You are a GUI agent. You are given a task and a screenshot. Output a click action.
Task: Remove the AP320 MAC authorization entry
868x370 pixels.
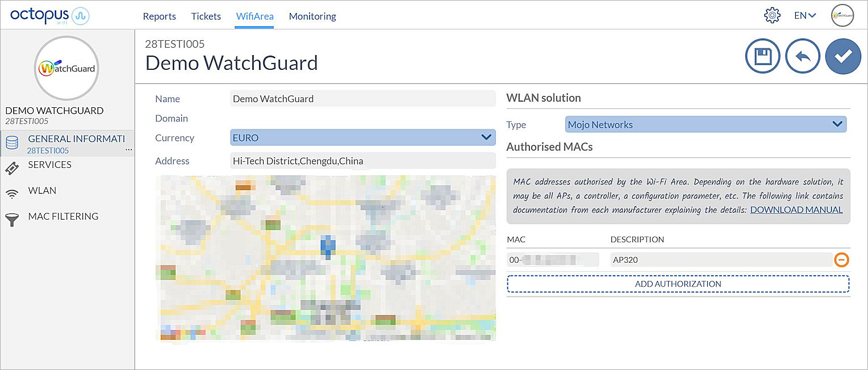coord(842,259)
